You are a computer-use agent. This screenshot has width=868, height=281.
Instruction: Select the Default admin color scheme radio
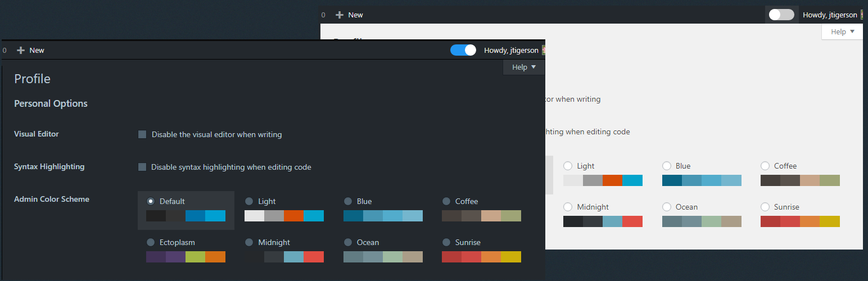(151, 201)
